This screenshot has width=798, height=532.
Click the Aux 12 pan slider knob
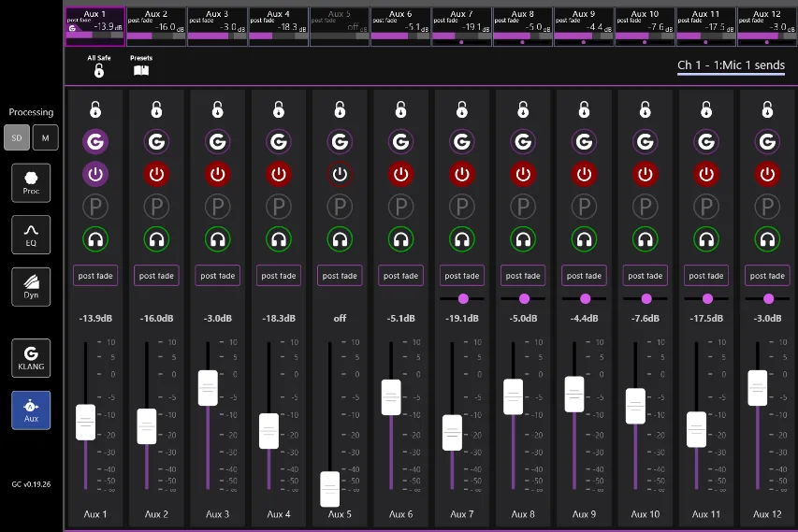(768, 299)
